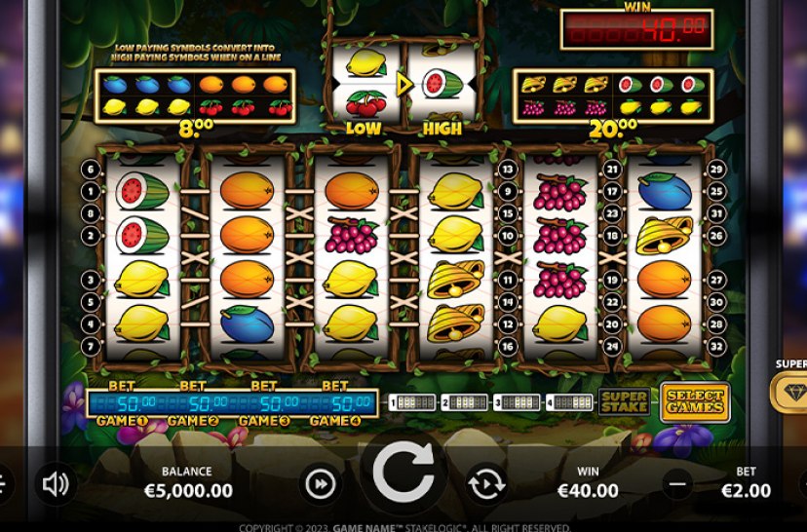Open the autoplay circular arrows icon
This screenshot has width=807, height=532.
pyautogui.click(x=486, y=483)
